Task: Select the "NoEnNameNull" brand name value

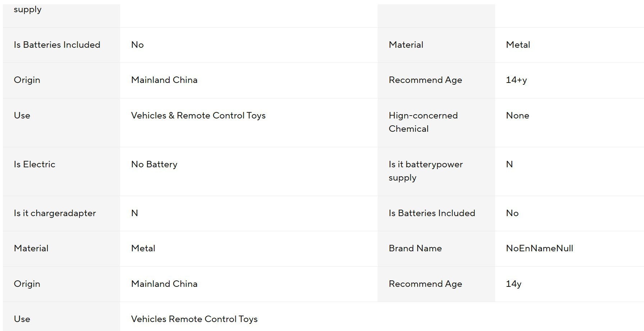Action: click(539, 248)
